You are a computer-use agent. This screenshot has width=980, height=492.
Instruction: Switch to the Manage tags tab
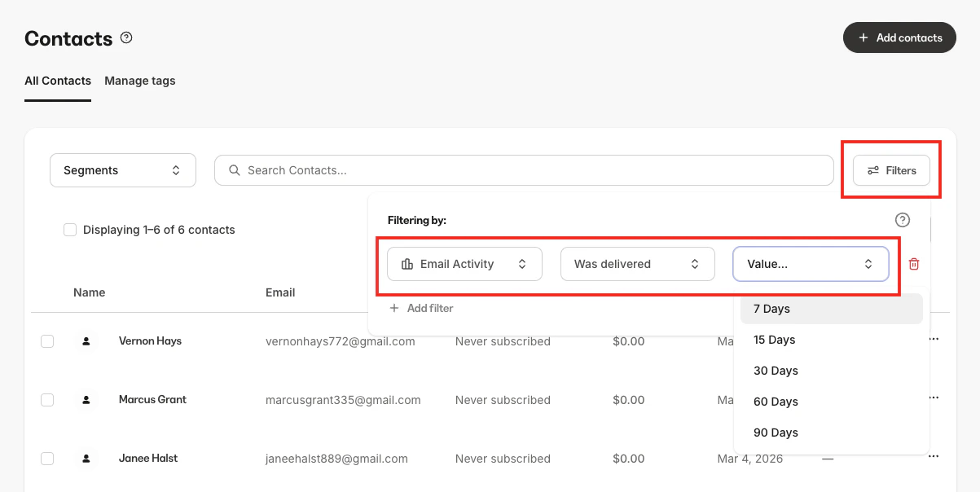pos(140,81)
